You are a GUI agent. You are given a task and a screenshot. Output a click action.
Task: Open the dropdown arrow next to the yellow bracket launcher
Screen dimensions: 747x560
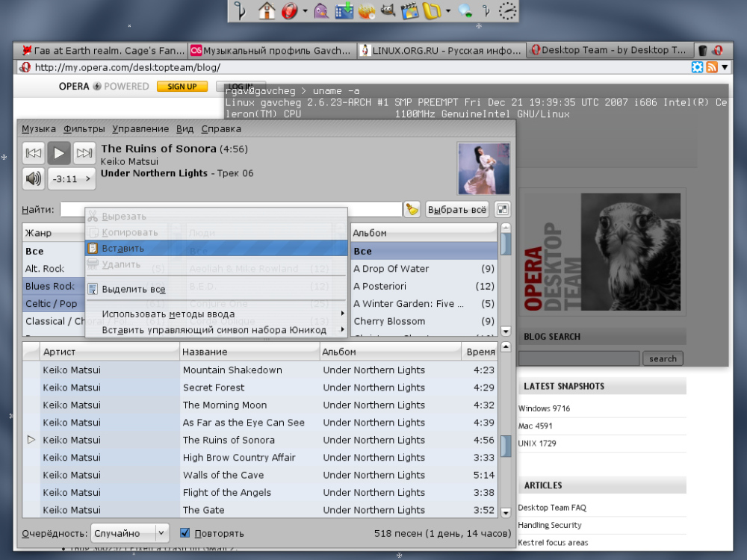(x=447, y=10)
